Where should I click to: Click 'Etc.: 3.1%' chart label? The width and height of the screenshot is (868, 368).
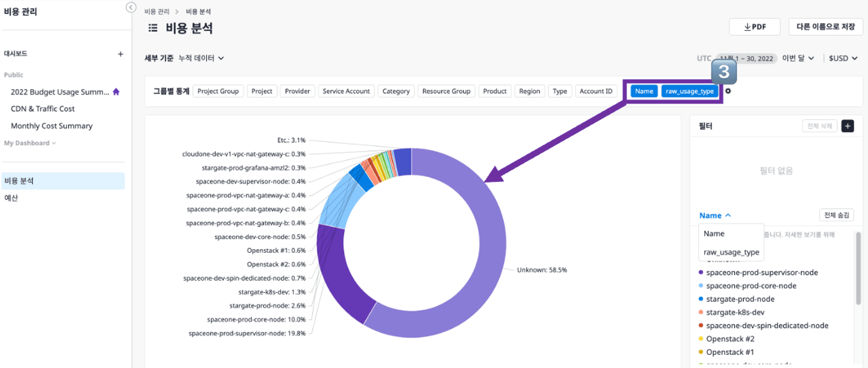point(291,140)
